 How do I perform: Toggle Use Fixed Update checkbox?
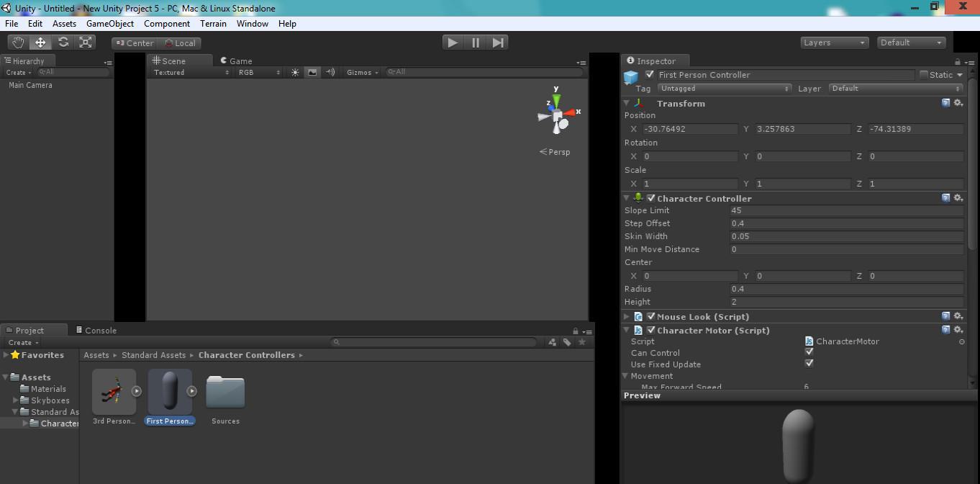pos(809,364)
